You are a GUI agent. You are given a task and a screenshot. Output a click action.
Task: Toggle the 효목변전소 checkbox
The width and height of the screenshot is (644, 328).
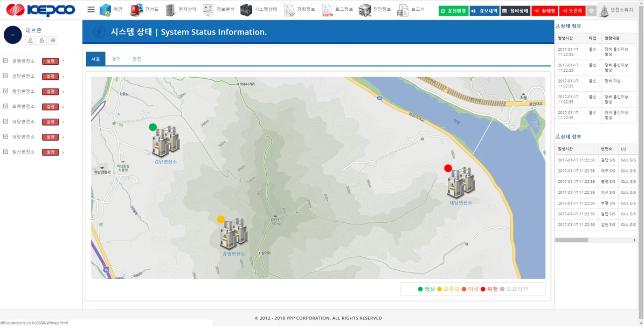[x=5, y=106]
